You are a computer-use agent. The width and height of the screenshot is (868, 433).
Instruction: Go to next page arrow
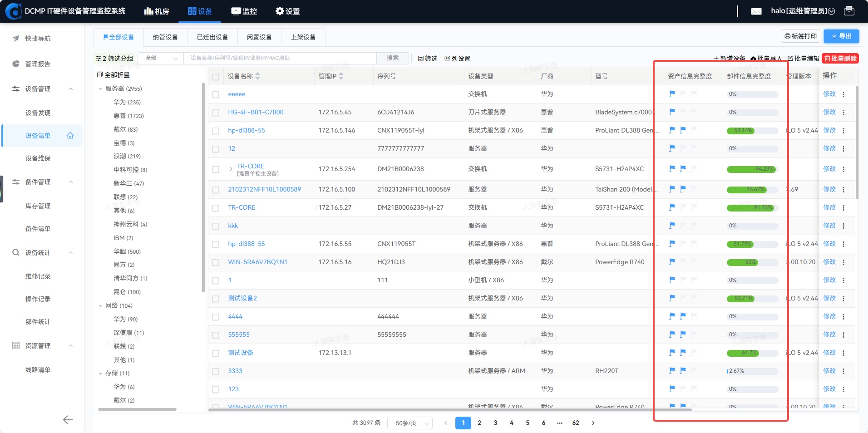(x=593, y=423)
